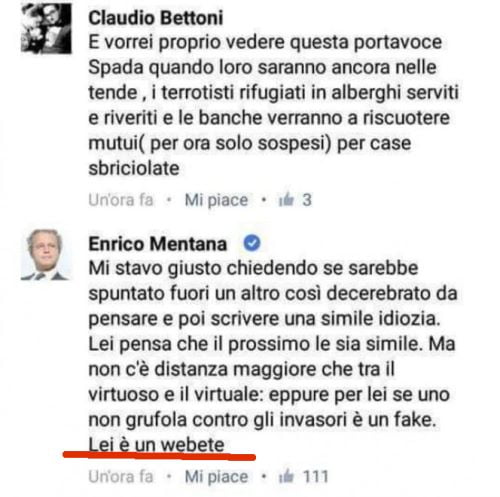The image size is (500, 497).
Task: Click the thumbs-up icon next to 111
Action: pos(286,476)
